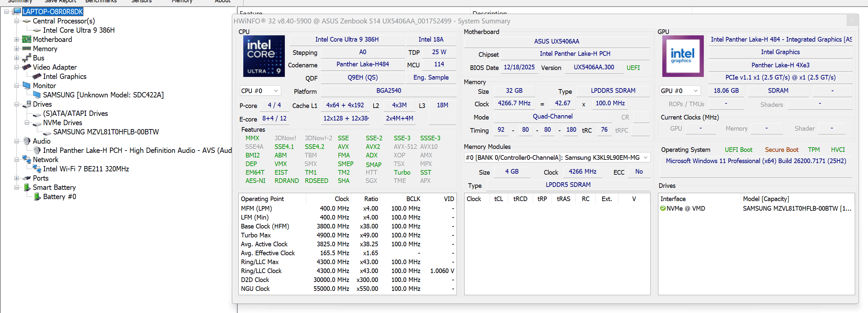Click the Ports icon in tree
This screenshot has width=868, height=313.
(27, 178)
